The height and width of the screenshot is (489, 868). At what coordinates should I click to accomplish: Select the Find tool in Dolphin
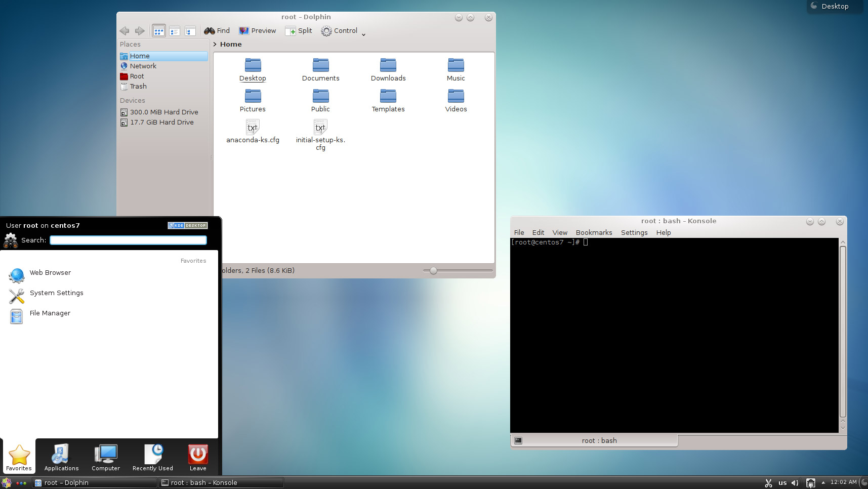click(x=217, y=30)
